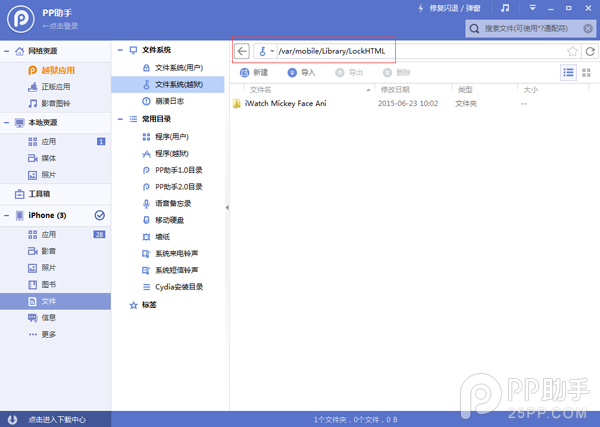Sort by 文件名 column header
600x427 pixels.
click(x=308, y=90)
